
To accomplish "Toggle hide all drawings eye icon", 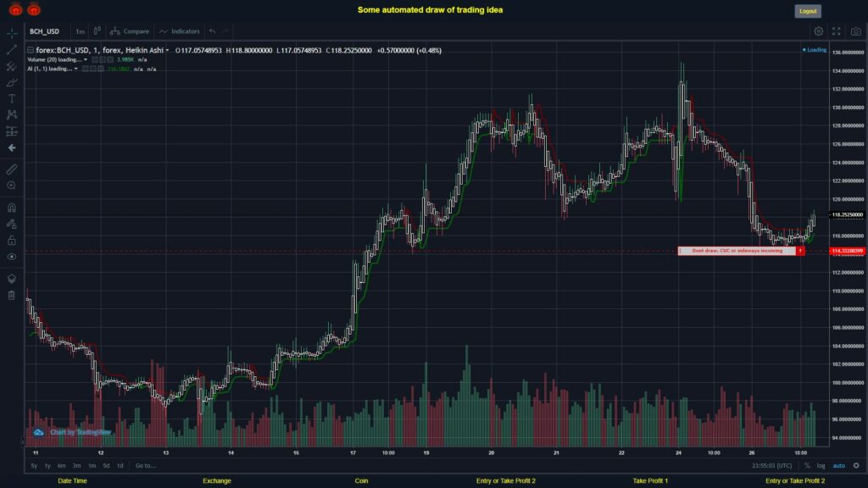I will [x=12, y=257].
